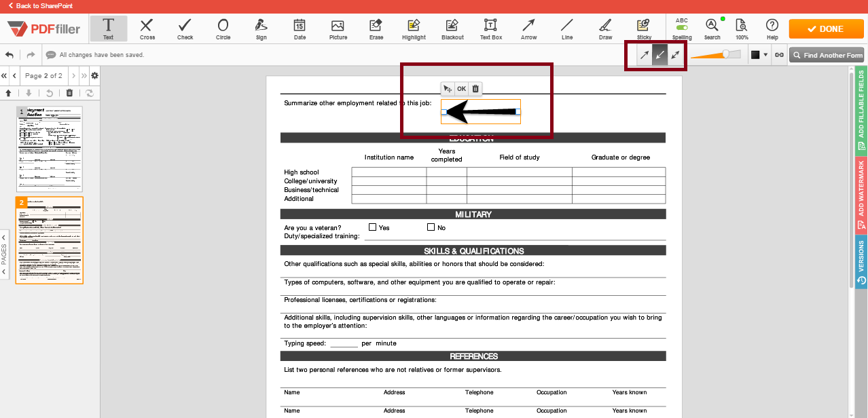Select the Draw tool
This screenshot has width=868, height=418.
(605, 28)
